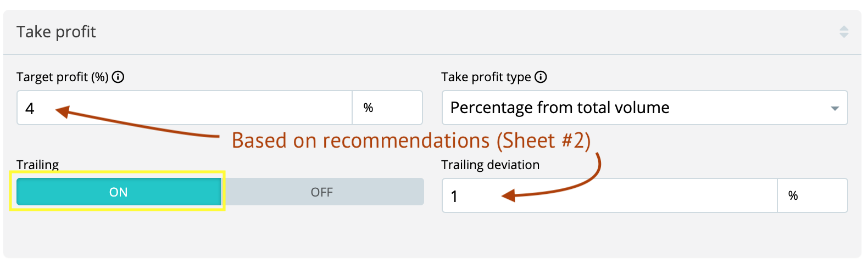Click the up arrow in Take profit header
The image size is (868, 269).
844,28
